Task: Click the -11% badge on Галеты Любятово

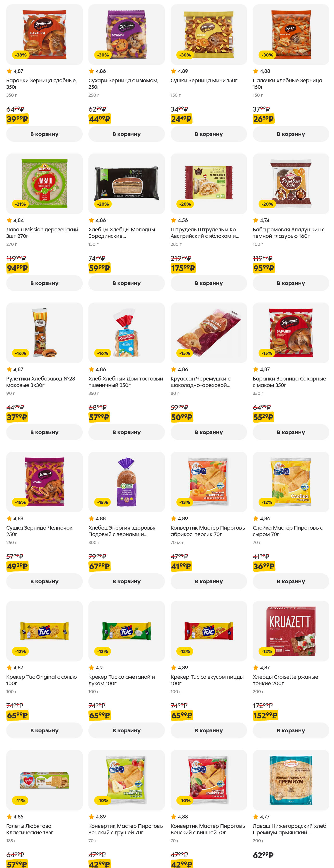Action: 20,801
